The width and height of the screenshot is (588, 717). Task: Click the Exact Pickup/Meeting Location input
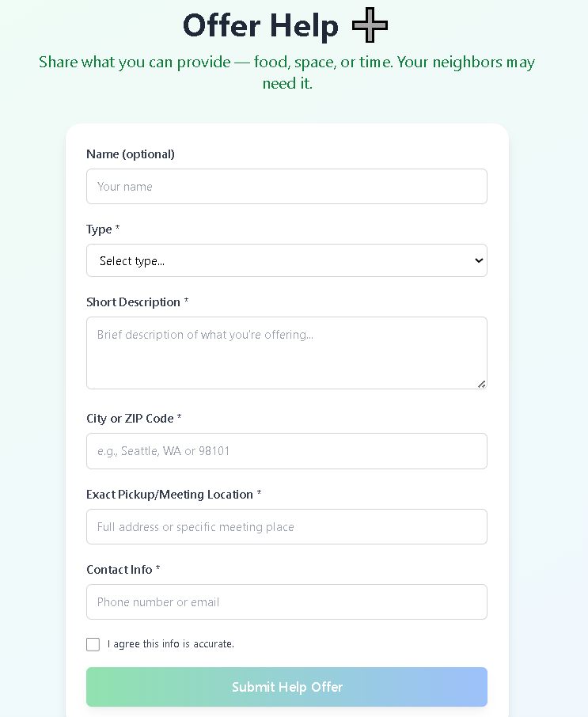coord(286,527)
